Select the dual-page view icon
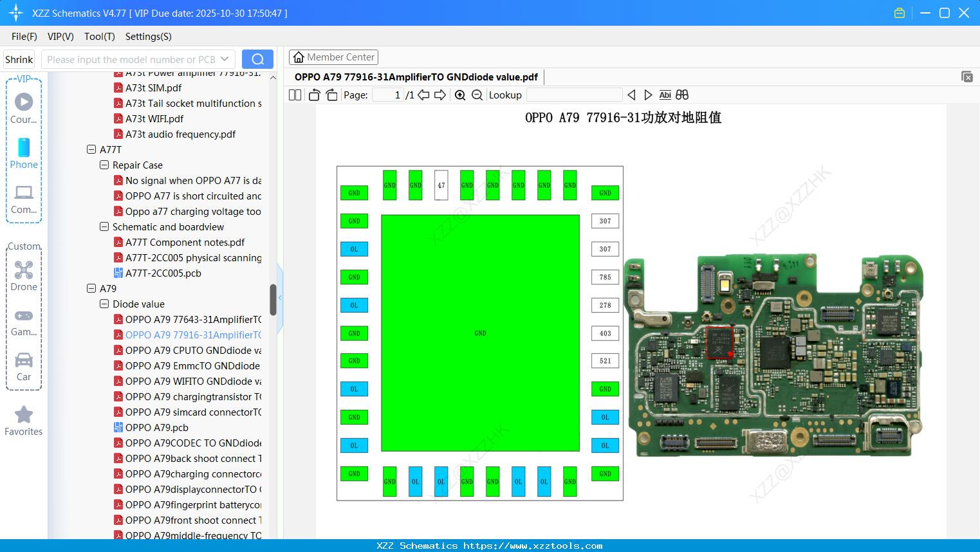Image resolution: width=980 pixels, height=552 pixels. (294, 95)
